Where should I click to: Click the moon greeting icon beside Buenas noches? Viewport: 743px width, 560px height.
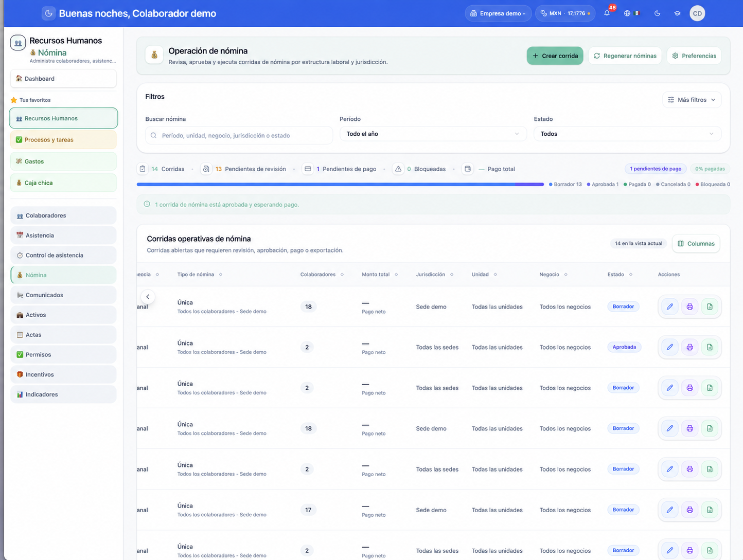48,13
